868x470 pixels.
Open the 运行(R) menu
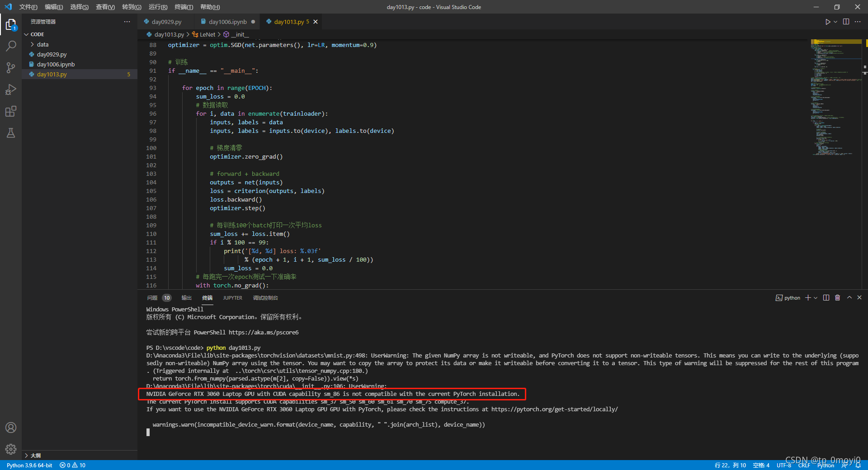pyautogui.click(x=158, y=7)
